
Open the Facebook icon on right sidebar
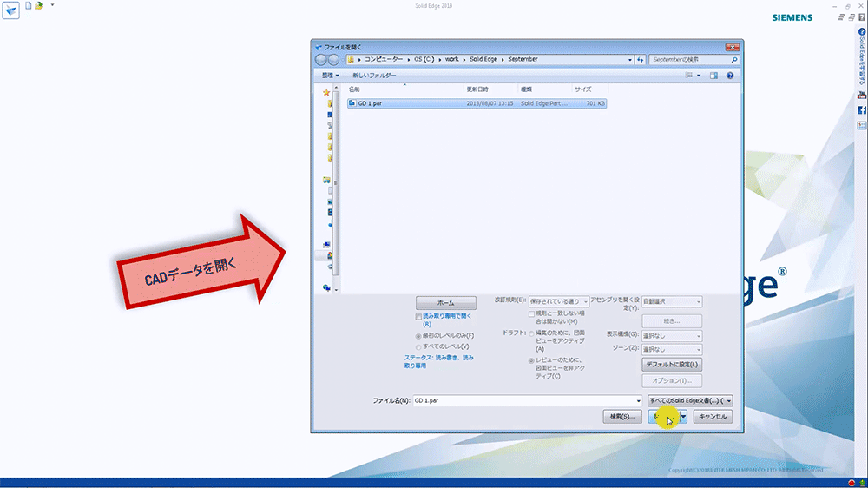862,110
